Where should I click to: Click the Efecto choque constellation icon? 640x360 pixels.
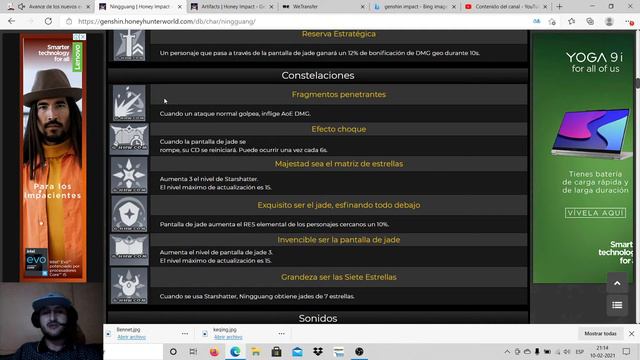coord(129,139)
